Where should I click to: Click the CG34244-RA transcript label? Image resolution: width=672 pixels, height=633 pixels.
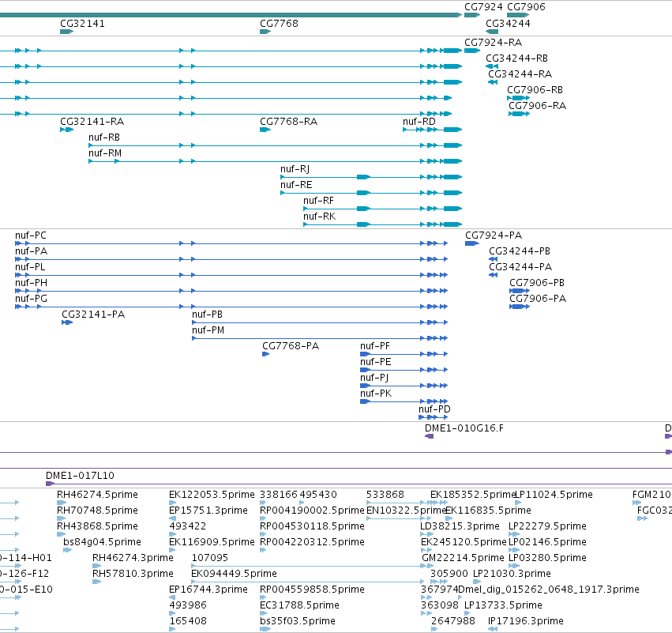point(520,73)
